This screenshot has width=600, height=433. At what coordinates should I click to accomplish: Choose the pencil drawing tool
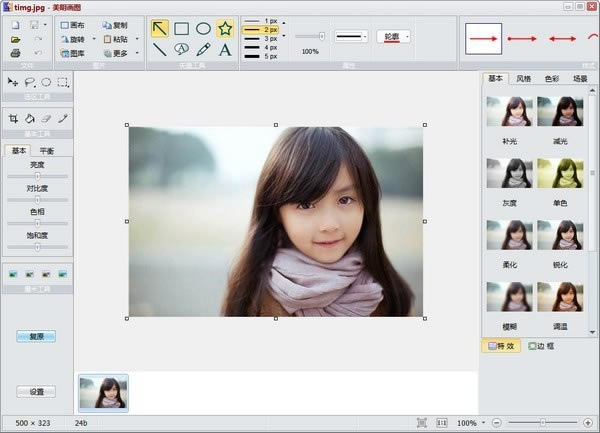pos(204,49)
